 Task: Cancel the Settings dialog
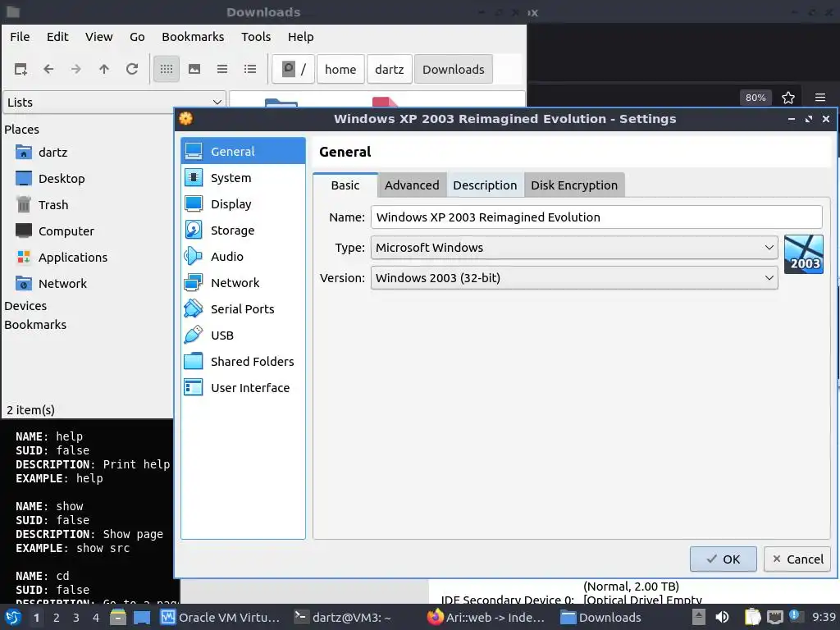(797, 559)
